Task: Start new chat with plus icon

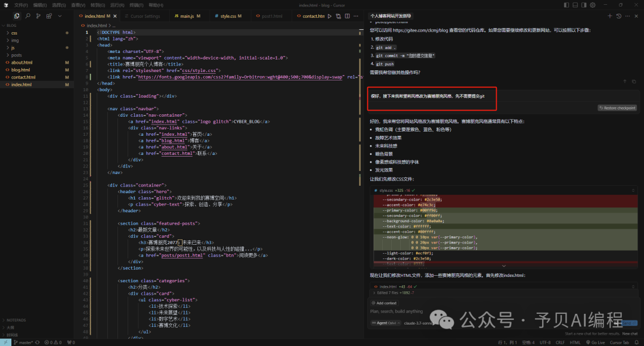Action: (610, 16)
